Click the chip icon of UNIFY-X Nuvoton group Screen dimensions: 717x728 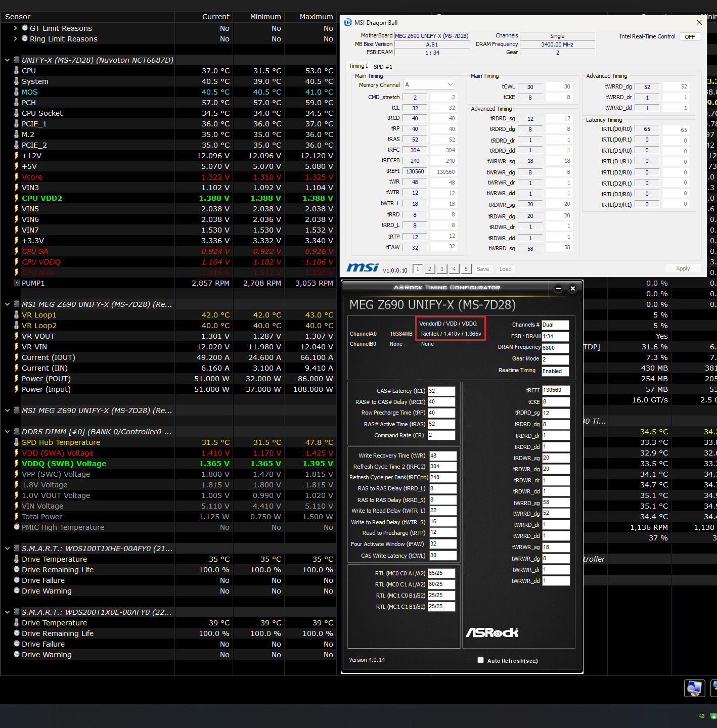(16, 60)
